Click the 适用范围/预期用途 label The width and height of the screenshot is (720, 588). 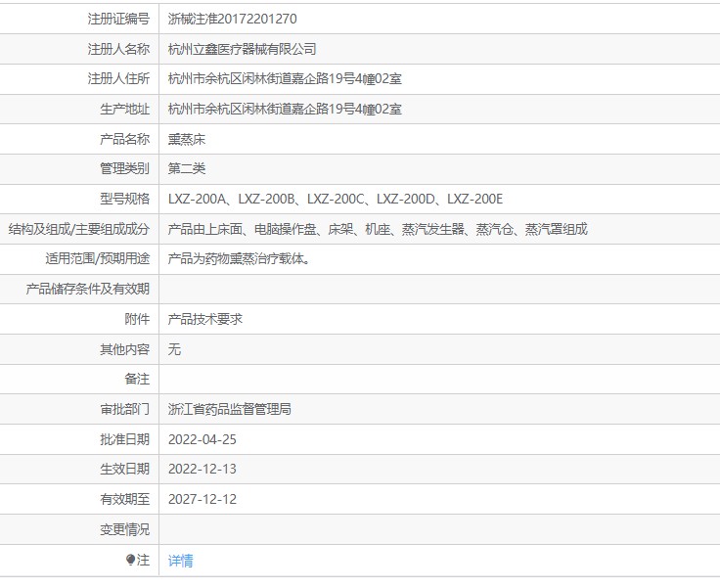pyautogui.click(x=98, y=258)
